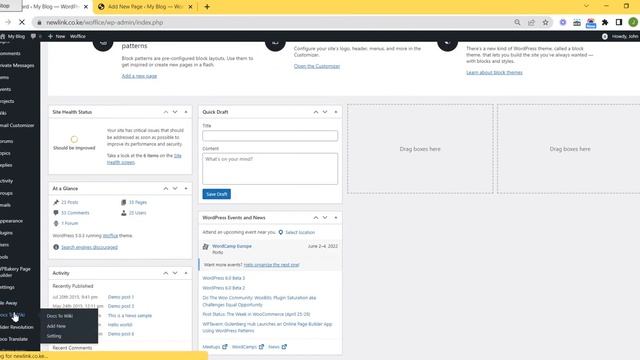Click Help organize the next one link
The height and width of the screenshot is (360, 640).
click(271, 265)
